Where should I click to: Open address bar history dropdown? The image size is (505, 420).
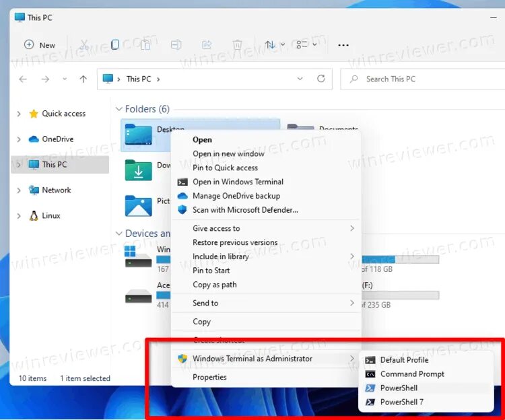pyautogui.click(x=300, y=79)
